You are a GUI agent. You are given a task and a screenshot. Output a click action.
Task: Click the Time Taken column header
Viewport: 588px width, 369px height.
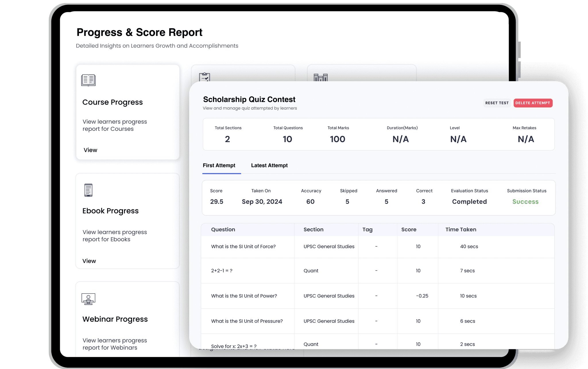[x=461, y=229]
